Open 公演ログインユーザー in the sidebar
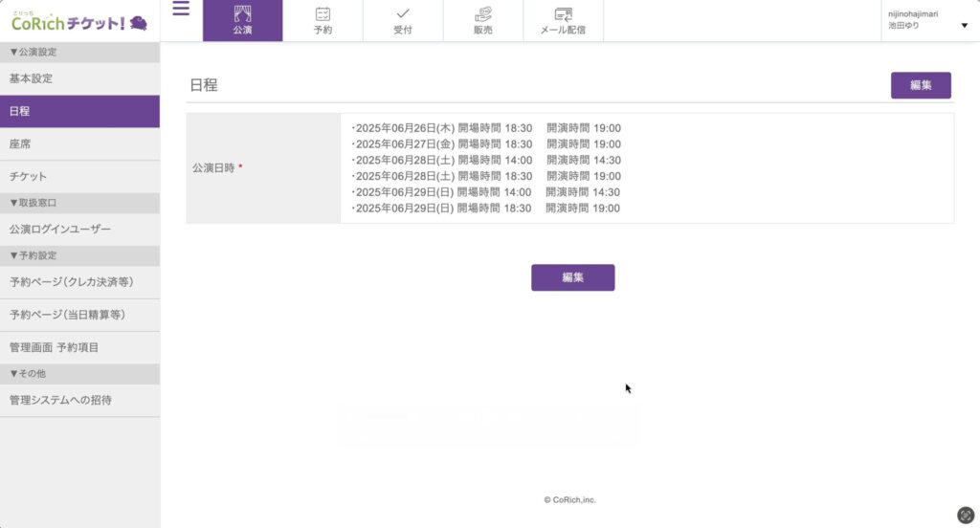980x528 pixels. tap(60, 230)
